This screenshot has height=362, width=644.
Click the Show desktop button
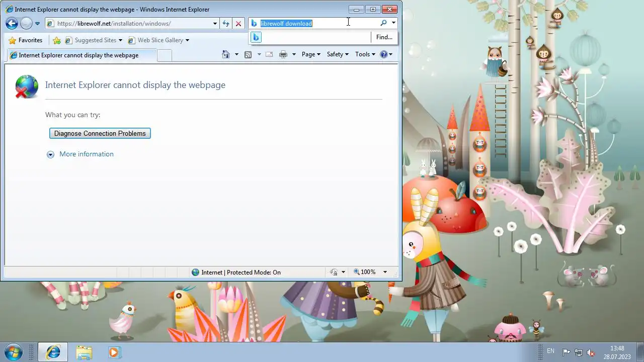(640, 352)
